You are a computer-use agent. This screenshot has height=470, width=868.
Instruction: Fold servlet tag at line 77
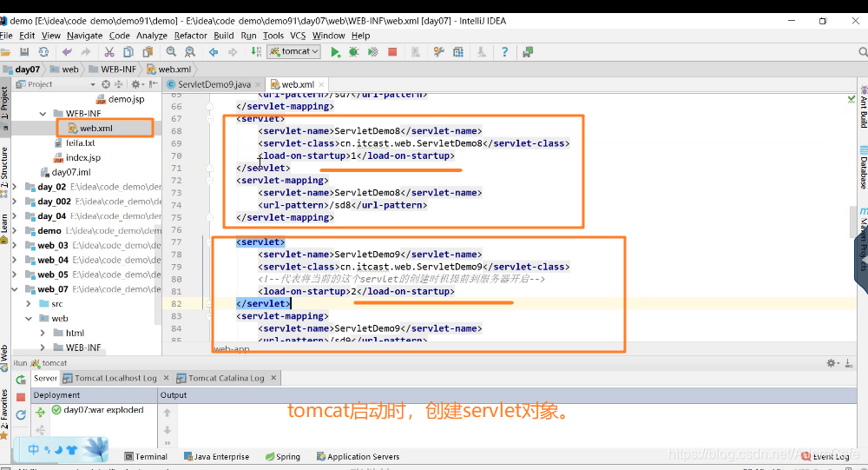tap(209, 242)
